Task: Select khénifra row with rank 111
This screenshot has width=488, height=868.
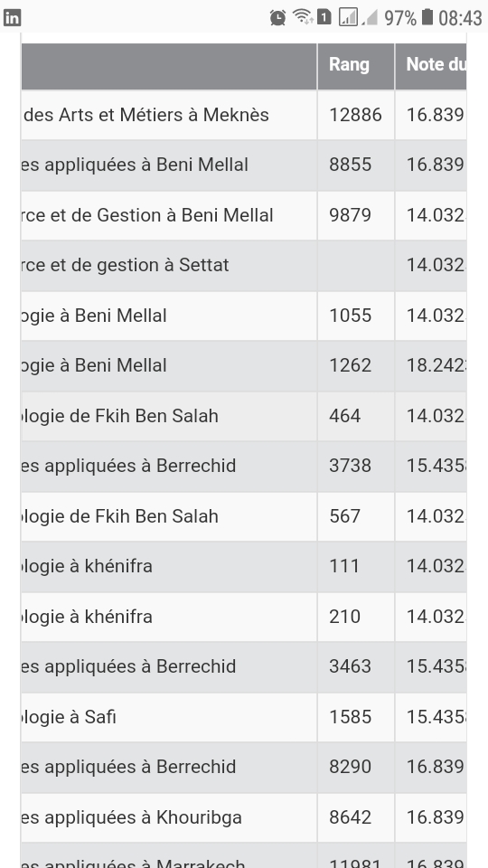Action: (x=243, y=566)
